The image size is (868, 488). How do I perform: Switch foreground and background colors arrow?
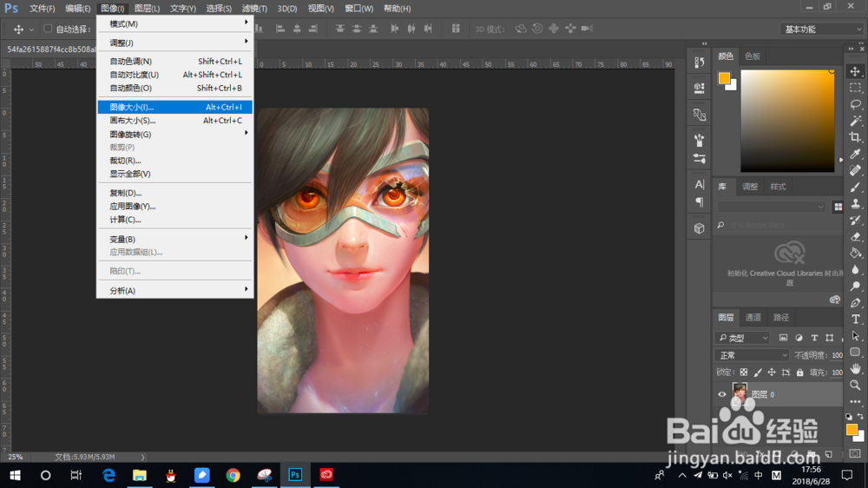pyautogui.click(x=860, y=416)
